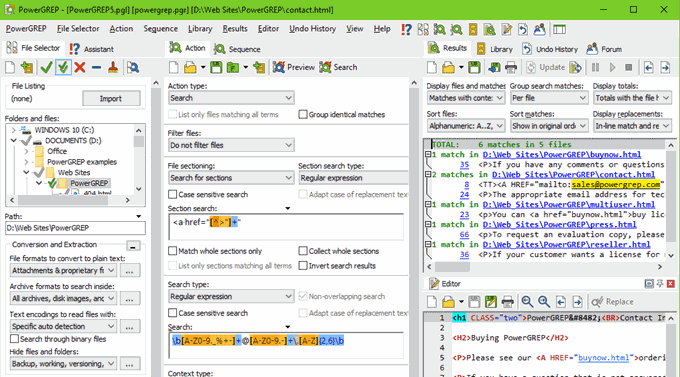The image size is (680, 377).
Task: Open the contact.html result file link
Action: point(573,174)
